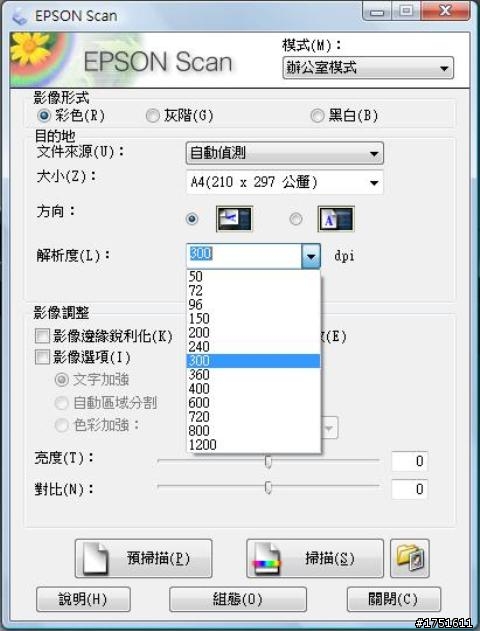Select the 彩色(R) color radio button

pyautogui.click(x=43, y=116)
